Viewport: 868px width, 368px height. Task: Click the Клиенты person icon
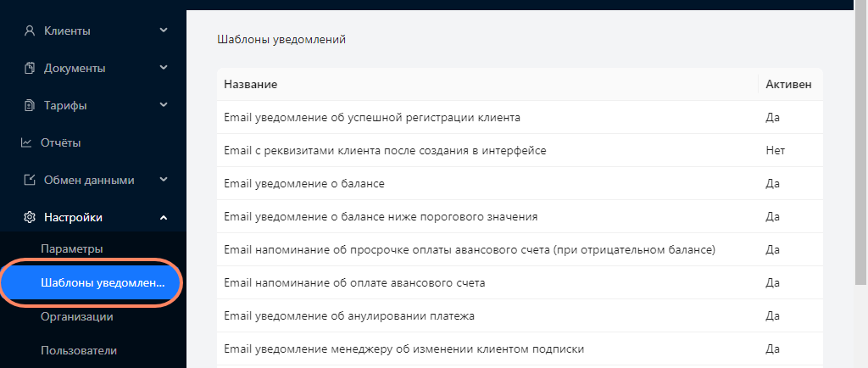[x=30, y=31]
